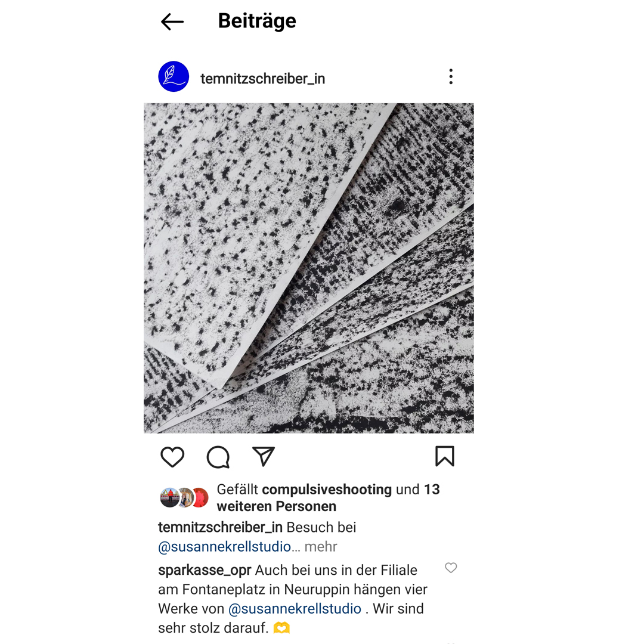Tap the Beiträge page title
The image size is (644, 644).
257,21
